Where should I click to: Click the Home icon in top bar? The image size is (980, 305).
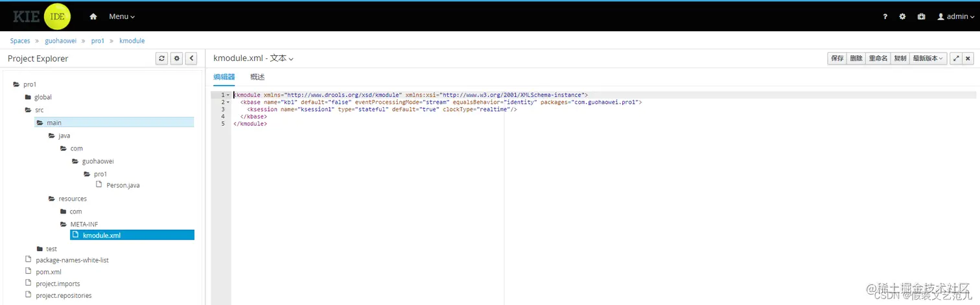(x=93, y=16)
